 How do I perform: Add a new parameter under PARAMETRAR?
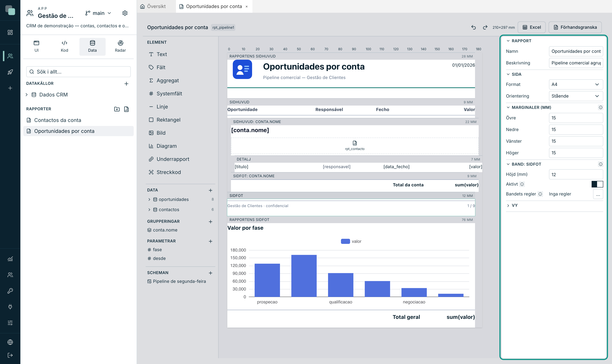pos(210,241)
